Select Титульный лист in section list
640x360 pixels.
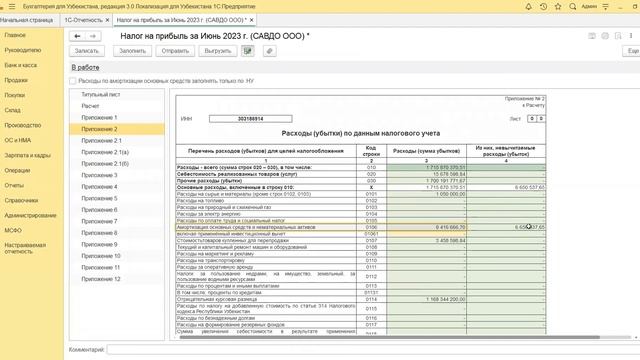pos(117,95)
